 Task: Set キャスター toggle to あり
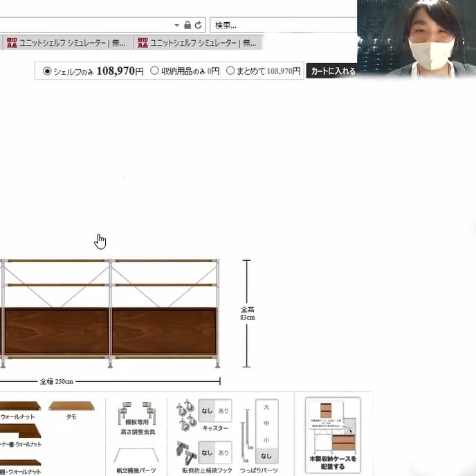pyautogui.click(x=223, y=410)
